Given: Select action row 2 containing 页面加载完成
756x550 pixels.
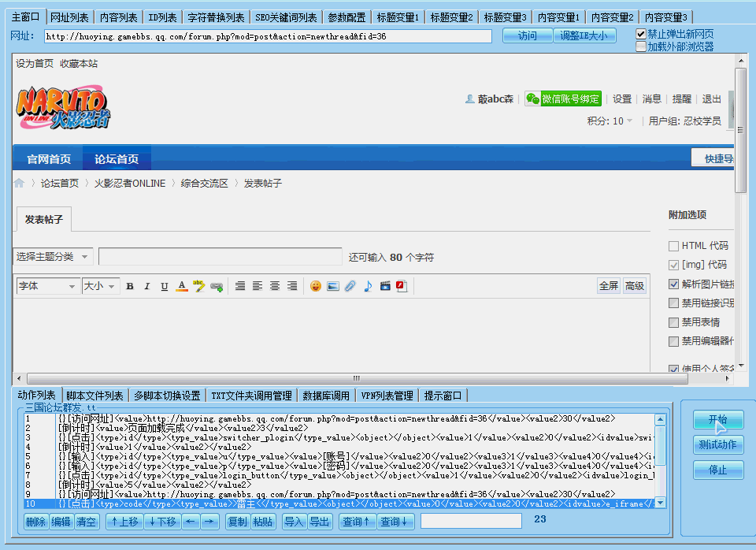Looking at the screenshot, I should [339, 428].
